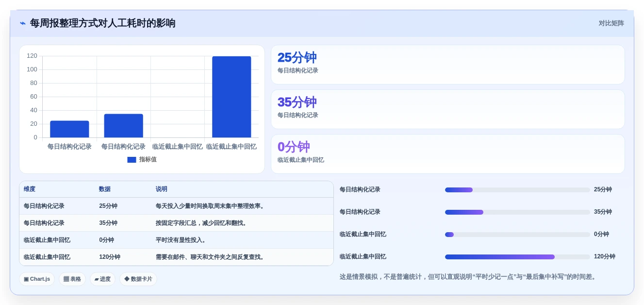Viewport: 644px width, 305px height.
Task: Click the 20 y-axis tick label
Action: click(33, 124)
